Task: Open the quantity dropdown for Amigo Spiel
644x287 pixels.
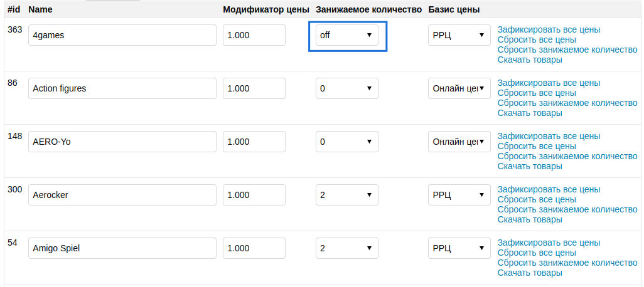Action: click(346, 248)
